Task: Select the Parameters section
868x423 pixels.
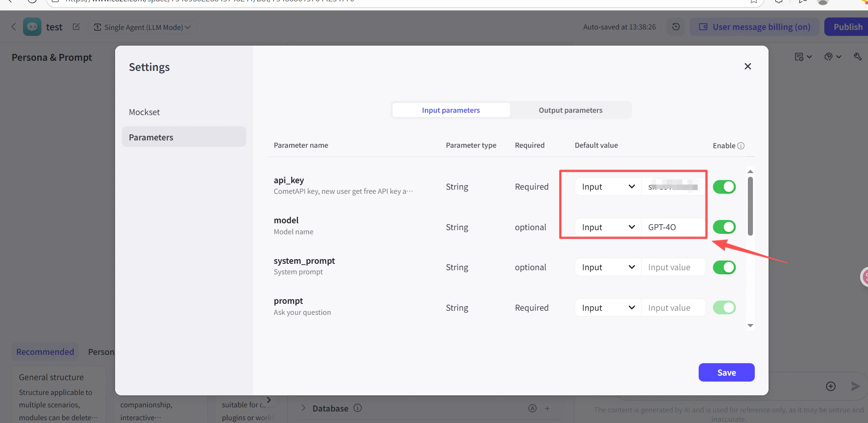Action: coord(184,137)
